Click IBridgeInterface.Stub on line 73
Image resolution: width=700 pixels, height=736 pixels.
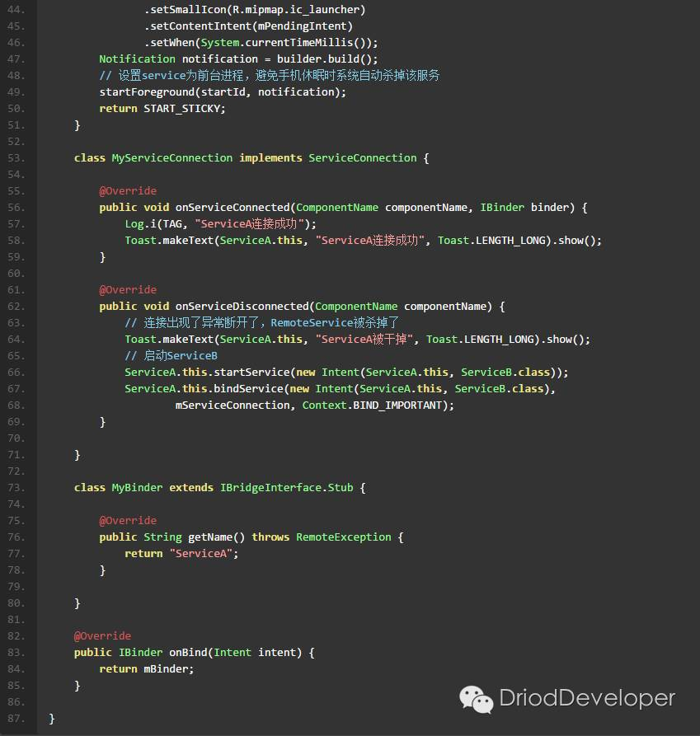tap(286, 487)
